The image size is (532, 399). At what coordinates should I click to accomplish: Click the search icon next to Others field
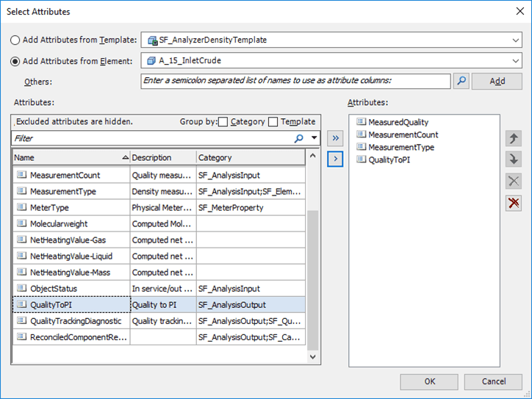click(x=461, y=81)
